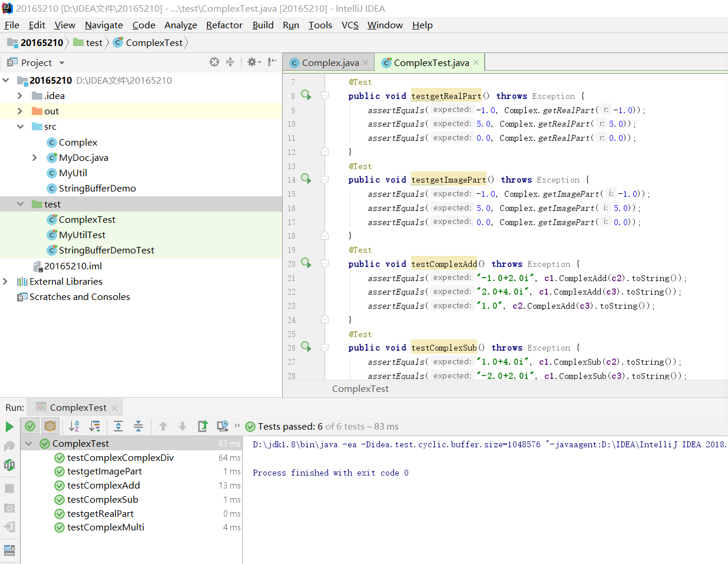Collapse all in Project panel
Image resolution: width=728 pixels, height=564 pixels.
pyautogui.click(x=230, y=62)
